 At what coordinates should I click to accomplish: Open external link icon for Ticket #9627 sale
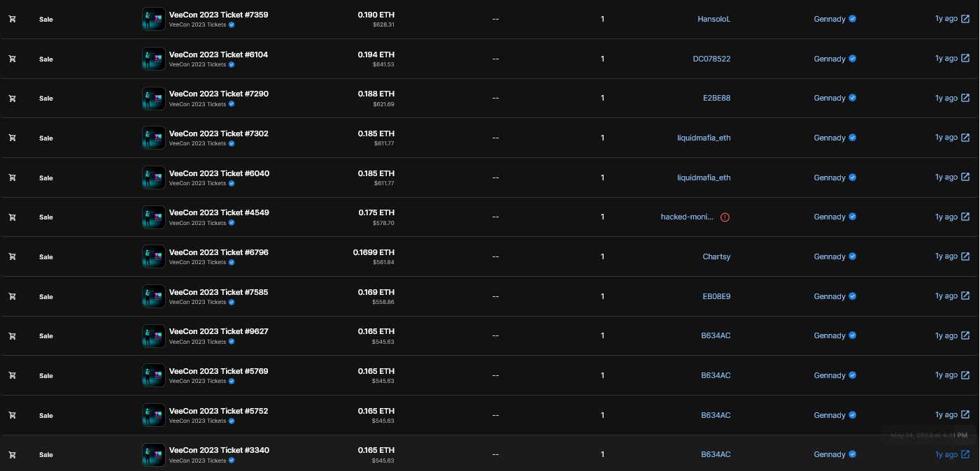click(x=965, y=335)
